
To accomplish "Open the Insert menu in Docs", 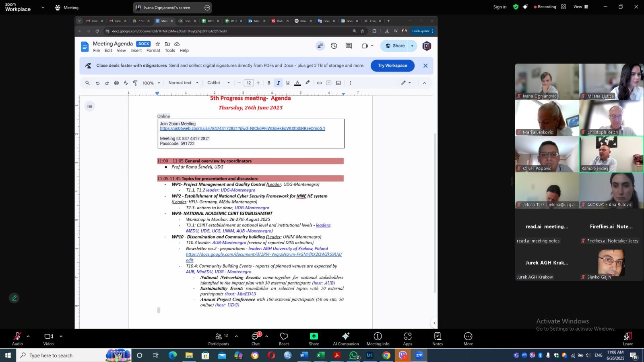I will pyautogui.click(x=136, y=51).
